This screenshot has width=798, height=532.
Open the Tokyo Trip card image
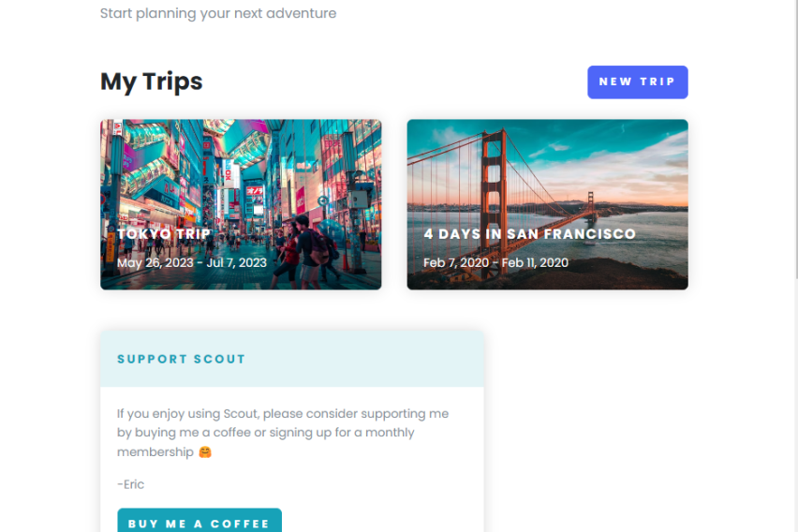tap(241, 169)
